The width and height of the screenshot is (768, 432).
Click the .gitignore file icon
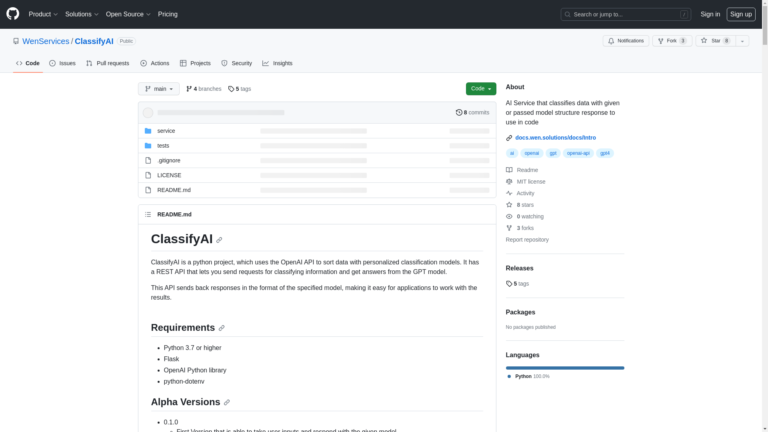click(x=148, y=160)
